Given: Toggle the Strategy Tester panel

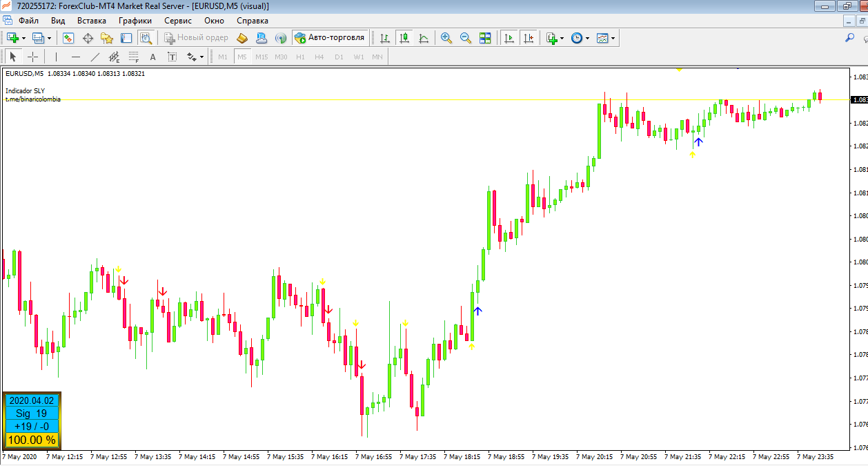Looking at the screenshot, I should pyautogui.click(x=146, y=38).
